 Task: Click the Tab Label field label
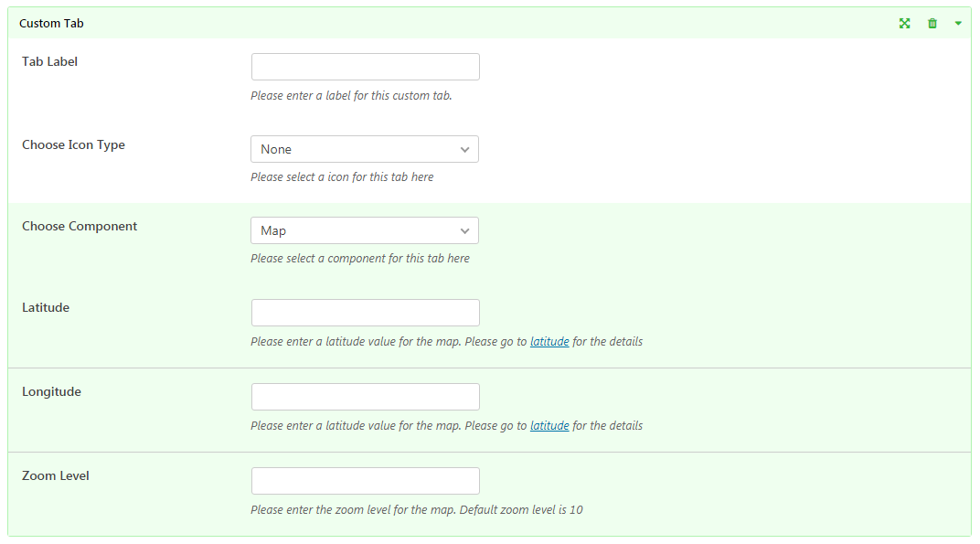[50, 61]
